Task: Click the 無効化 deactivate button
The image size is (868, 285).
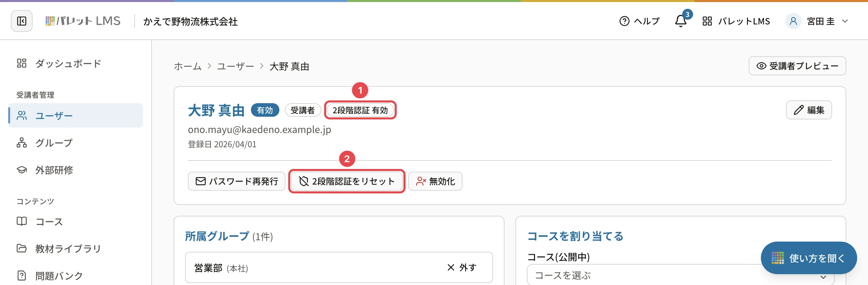Action: (435, 181)
